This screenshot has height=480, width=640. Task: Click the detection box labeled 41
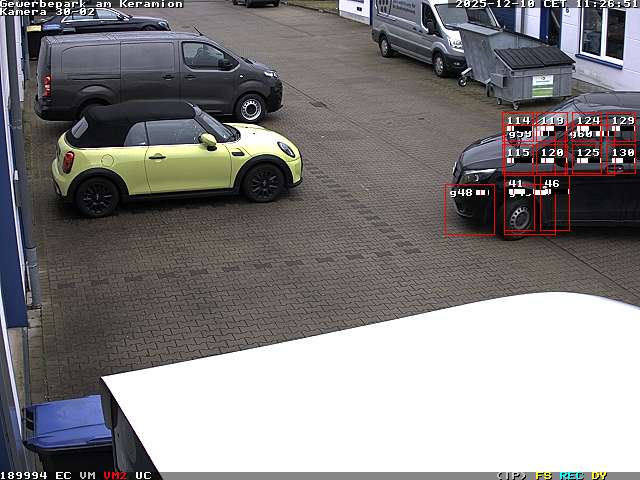(x=520, y=205)
